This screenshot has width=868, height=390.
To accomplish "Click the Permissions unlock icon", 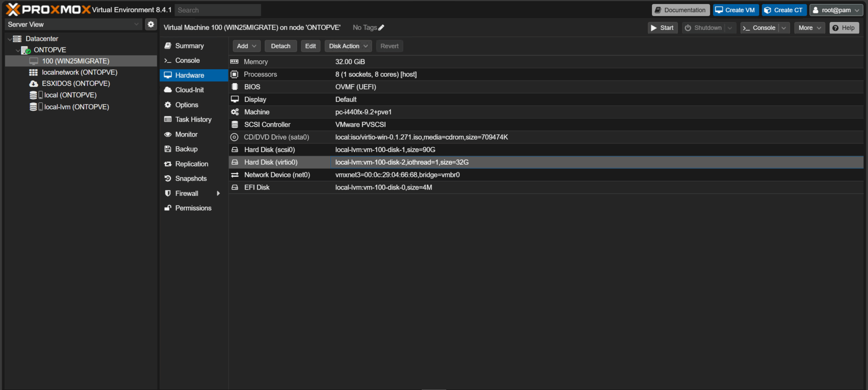I will coord(168,208).
